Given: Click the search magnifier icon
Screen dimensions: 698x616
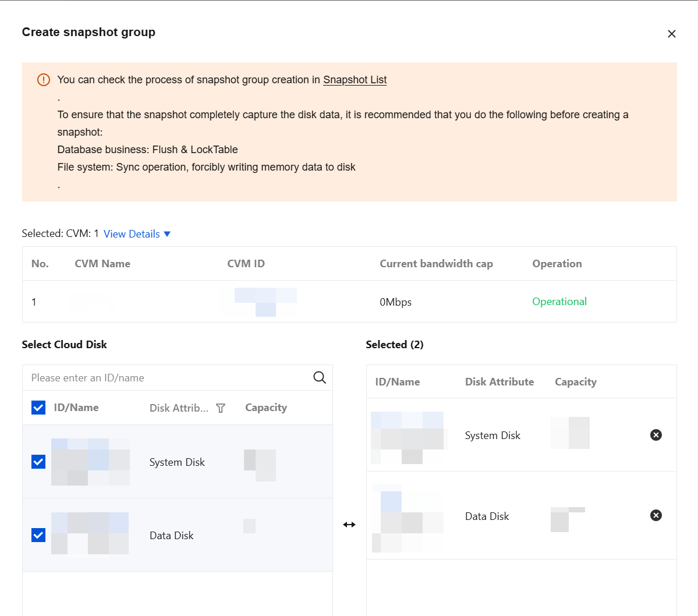Looking at the screenshot, I should click(319, 377).
